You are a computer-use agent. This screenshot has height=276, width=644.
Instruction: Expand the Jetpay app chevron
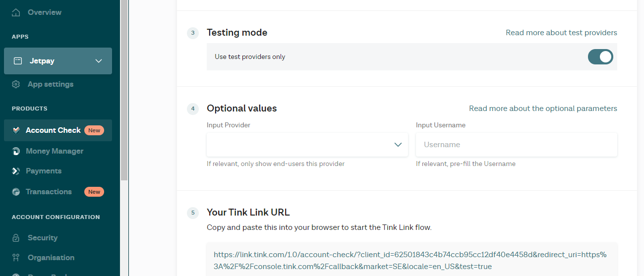tap(99, 61)
